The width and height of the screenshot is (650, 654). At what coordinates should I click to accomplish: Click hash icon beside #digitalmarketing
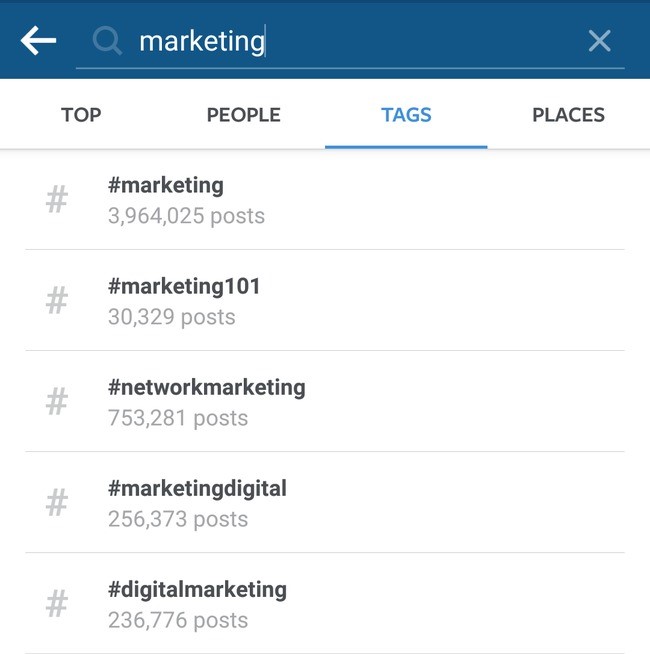(x=57, y=603)
